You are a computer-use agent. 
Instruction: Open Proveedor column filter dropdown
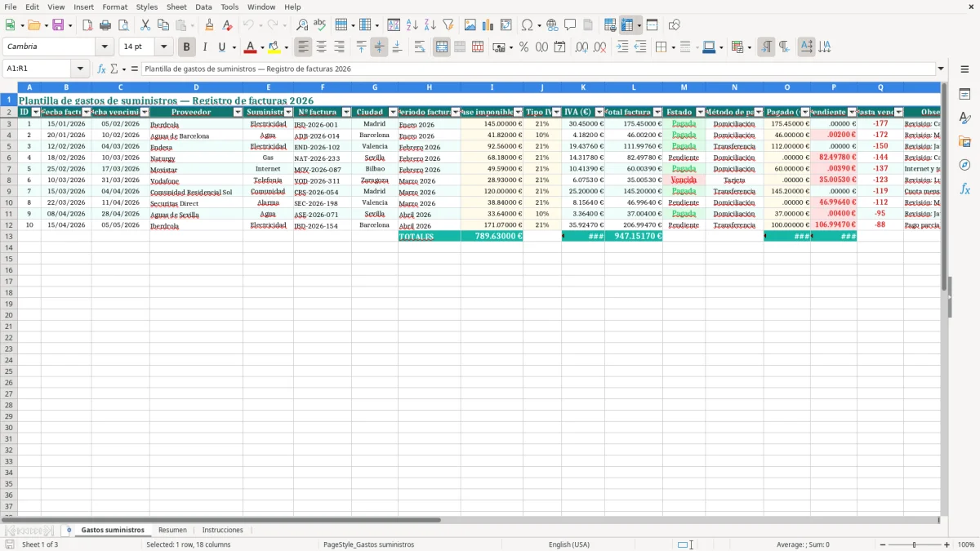click(238, 112)
